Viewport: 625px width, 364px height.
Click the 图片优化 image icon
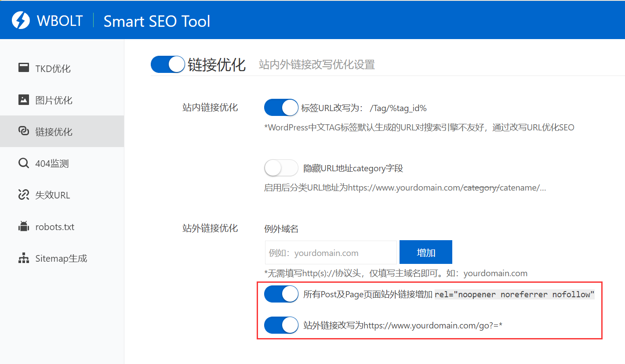[24, 100]
